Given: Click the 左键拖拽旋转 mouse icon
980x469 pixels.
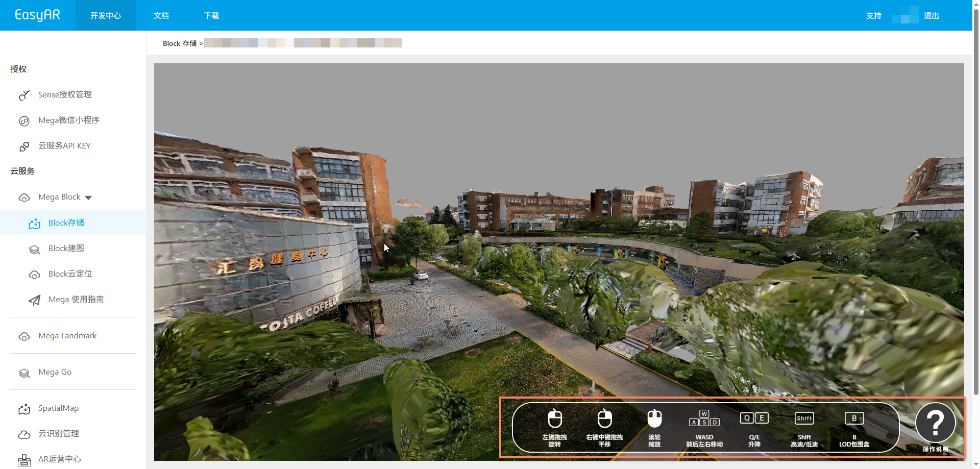Looking at the screenshot, I should pyautogui.click(x=555, y=418).
